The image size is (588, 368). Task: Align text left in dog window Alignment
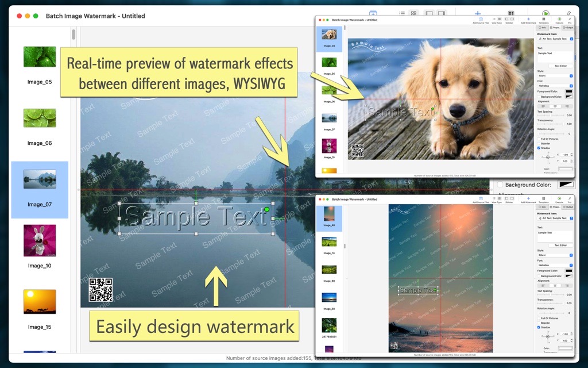pyautogui.click(x=543, y=106)
